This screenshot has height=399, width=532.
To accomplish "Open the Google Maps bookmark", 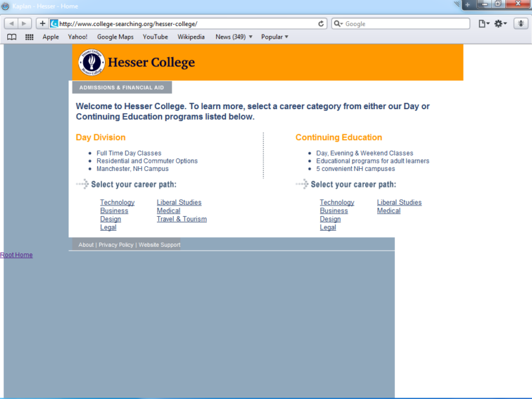I will coord(115,37).
